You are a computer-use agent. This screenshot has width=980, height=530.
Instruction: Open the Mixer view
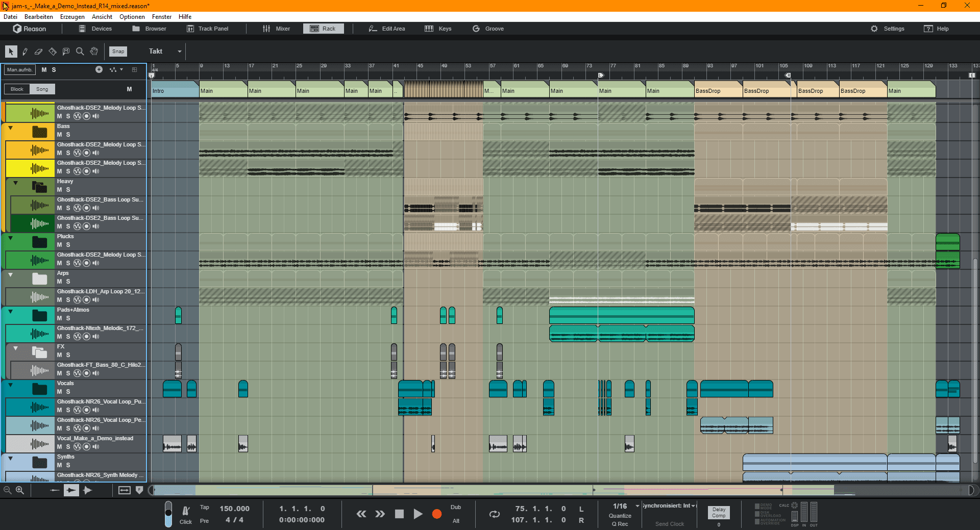coord(276,29)
